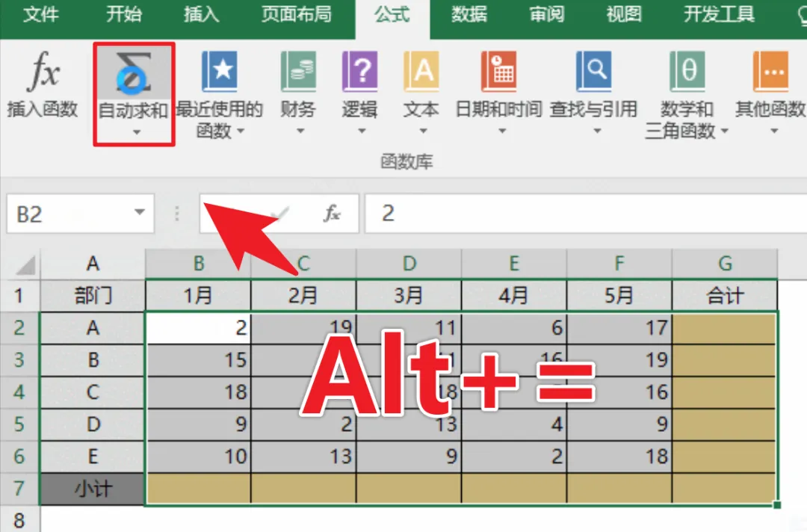
Task: Switch to the Insert (插入) tab
Action: click(x=201, y=14)
